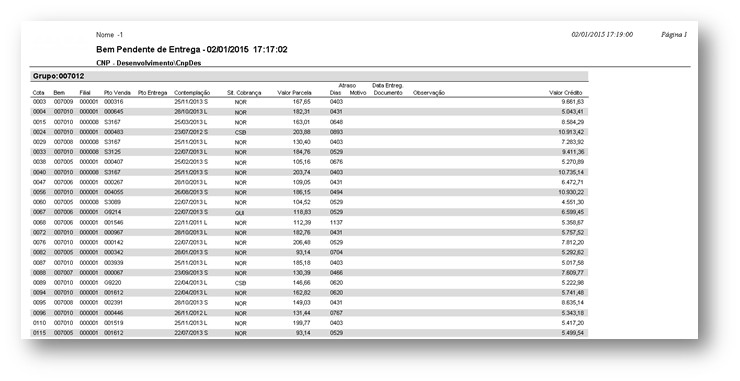Click the 'Página 1' page indicator
Image resolution: width=740 pixels, height=381 pixels.
pyautogui.click(x=673, y=35)
